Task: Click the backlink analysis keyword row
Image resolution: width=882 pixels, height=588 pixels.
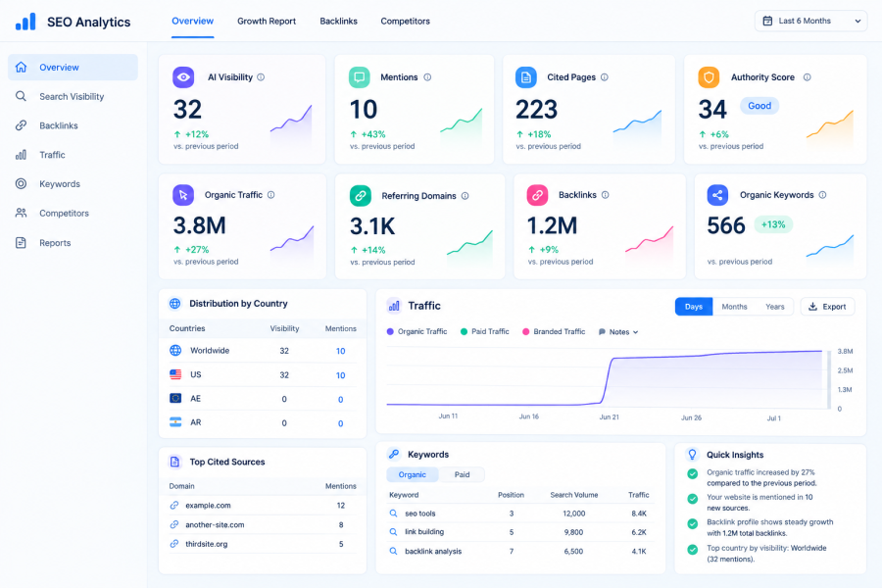Action: point(518,552)
